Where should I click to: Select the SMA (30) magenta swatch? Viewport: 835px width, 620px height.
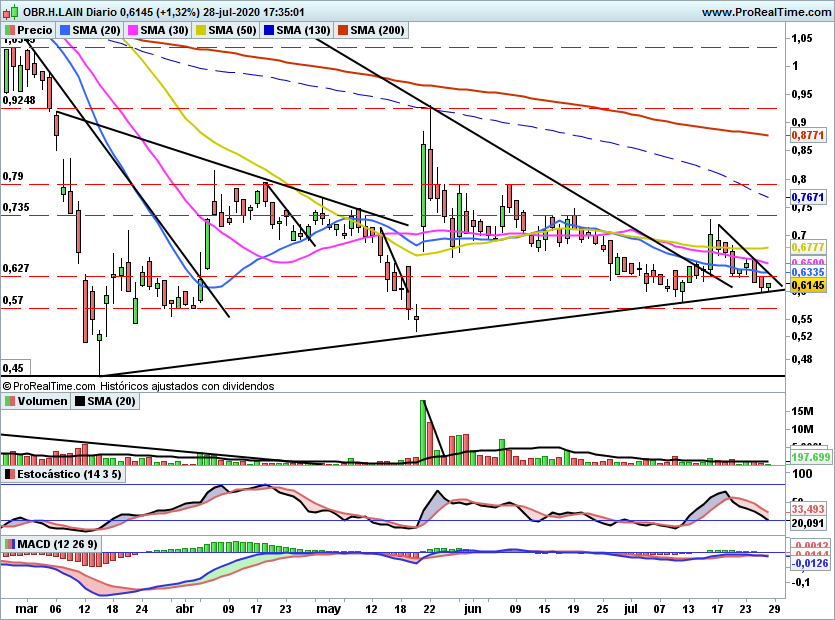pos(133,30)
